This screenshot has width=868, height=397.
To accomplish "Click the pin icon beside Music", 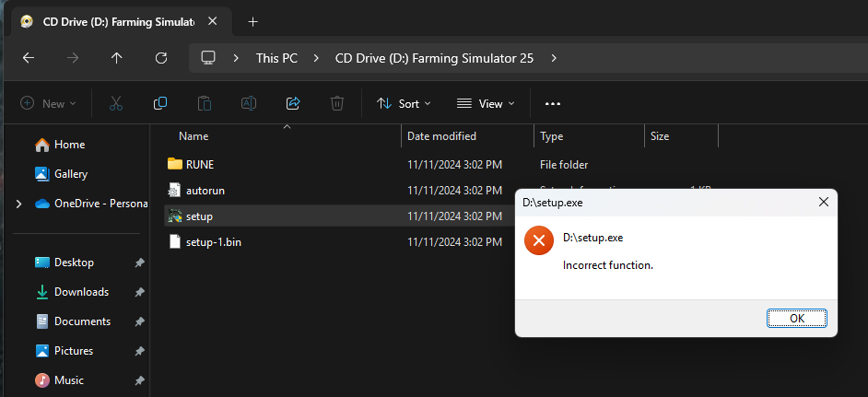I will point(139,381).
